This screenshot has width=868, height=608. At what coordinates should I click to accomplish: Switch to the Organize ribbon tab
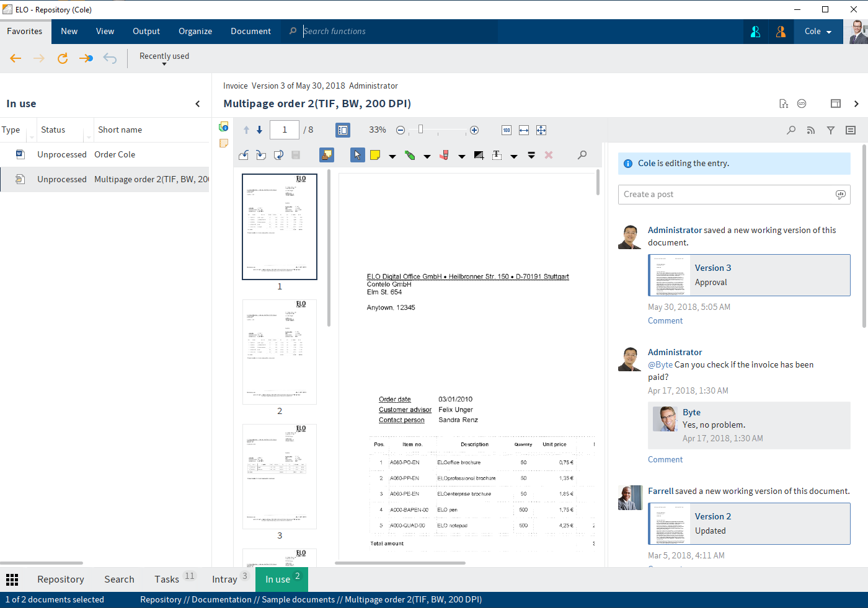point(195,32)
